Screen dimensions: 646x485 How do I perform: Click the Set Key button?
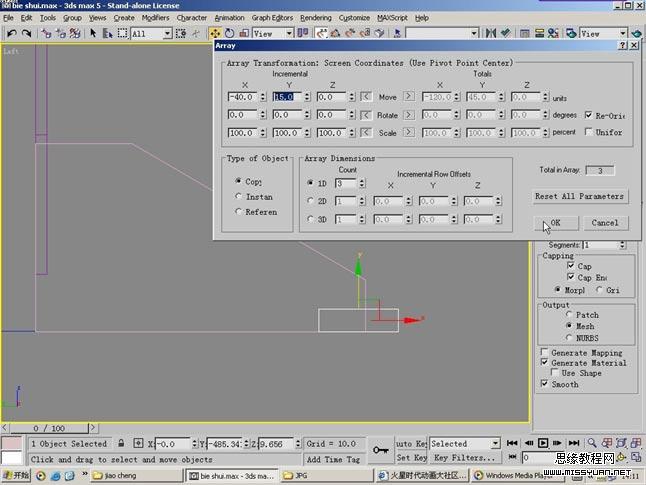411,458
